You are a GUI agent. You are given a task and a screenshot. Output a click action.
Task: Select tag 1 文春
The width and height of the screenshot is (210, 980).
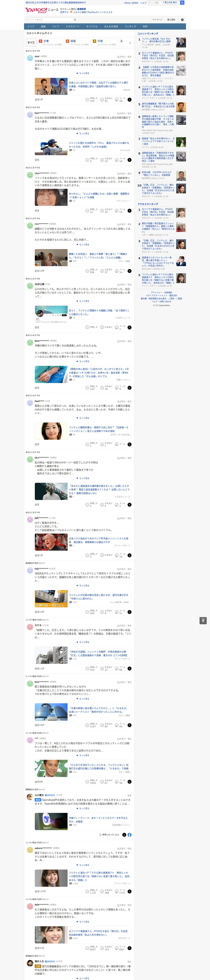tap(50, 43)
